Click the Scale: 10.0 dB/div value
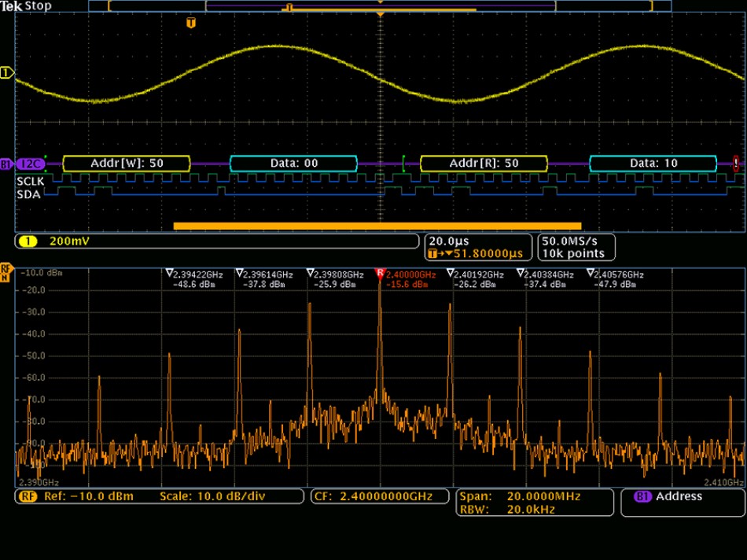The image size is (747, 560). [x=212, y=496]
